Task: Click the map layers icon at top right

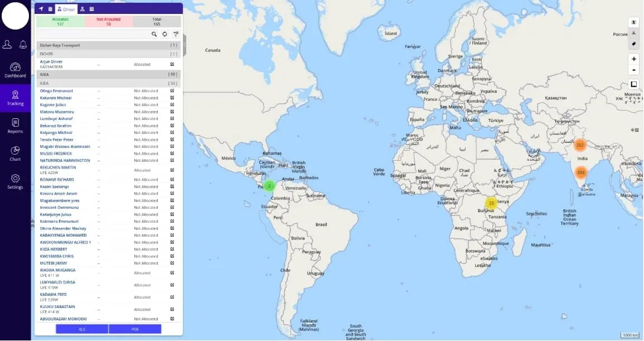Action: pyautogui.click(x=633, y=22)
